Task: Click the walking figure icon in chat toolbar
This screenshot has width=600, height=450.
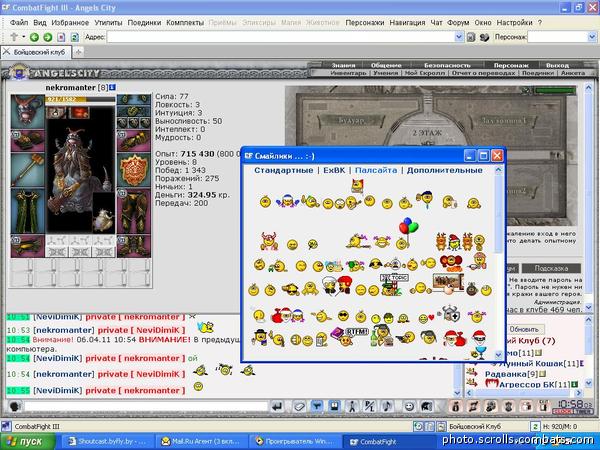Action: (352, 406)
